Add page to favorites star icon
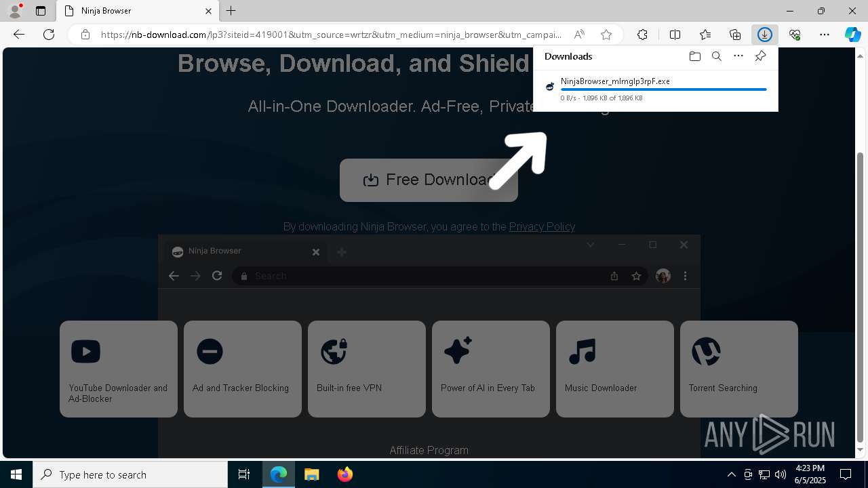Viewport: 868px width, 488px height. (606, 35)
